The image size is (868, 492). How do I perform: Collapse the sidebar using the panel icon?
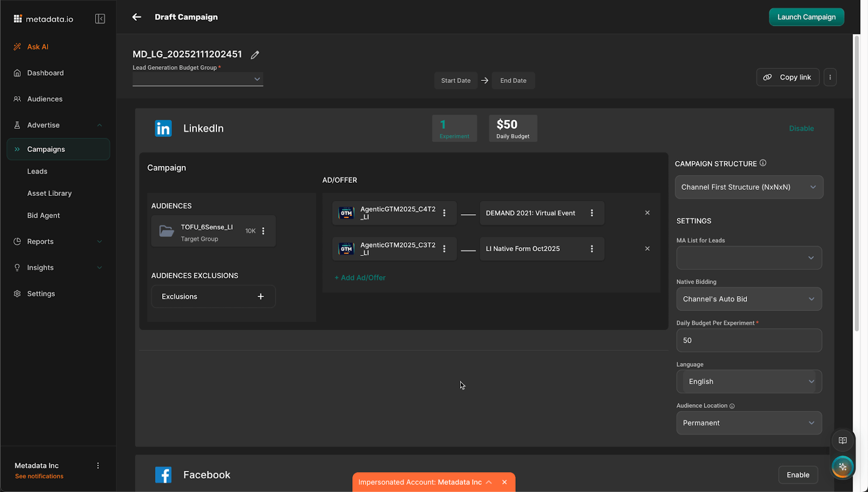pyautogui.click(x=100, y=18)
